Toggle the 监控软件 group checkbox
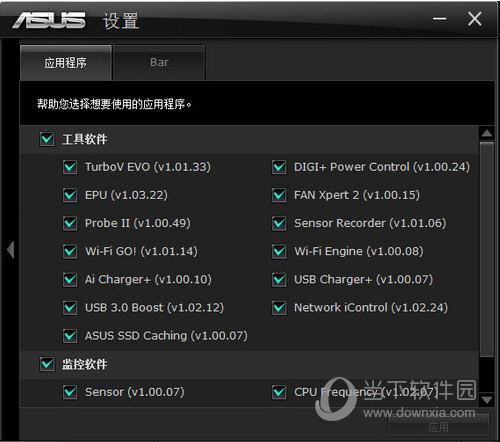Viewport: 500px width, 442px height. 47,364
